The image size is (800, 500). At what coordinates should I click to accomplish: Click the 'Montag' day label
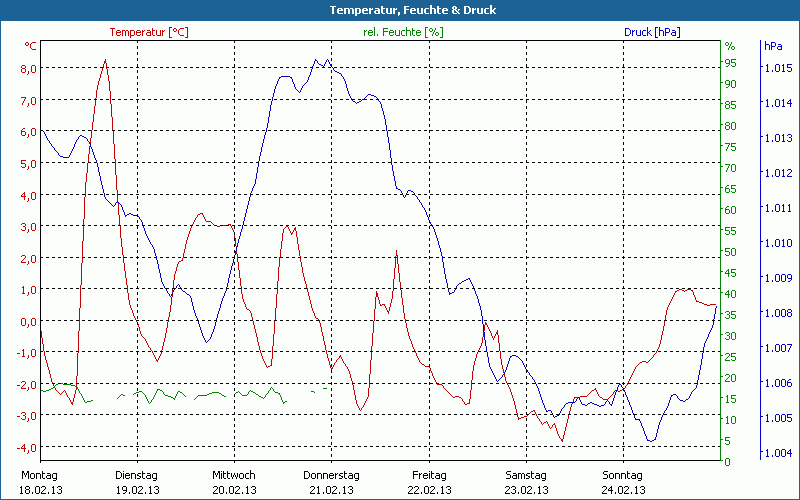[x=39, y=475]
